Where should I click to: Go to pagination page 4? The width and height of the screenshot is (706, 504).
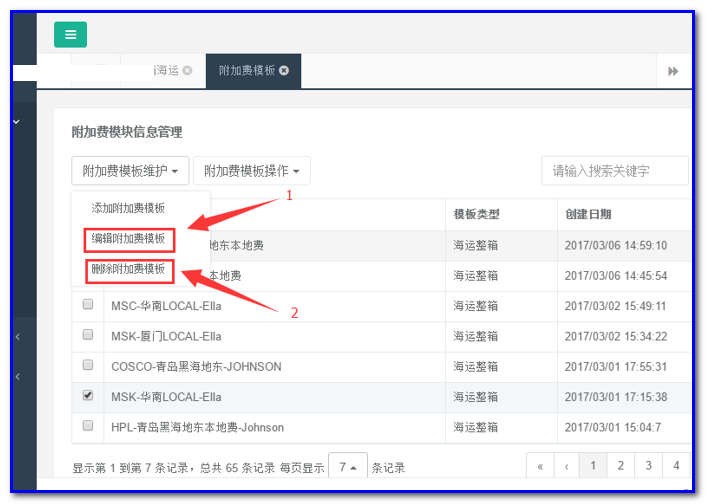(676, 466)
